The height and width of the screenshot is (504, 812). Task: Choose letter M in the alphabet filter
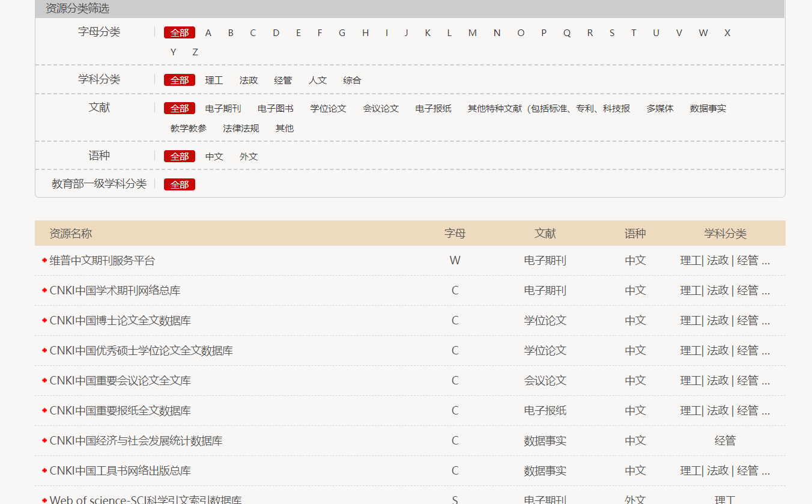click(x=473, y=32)
